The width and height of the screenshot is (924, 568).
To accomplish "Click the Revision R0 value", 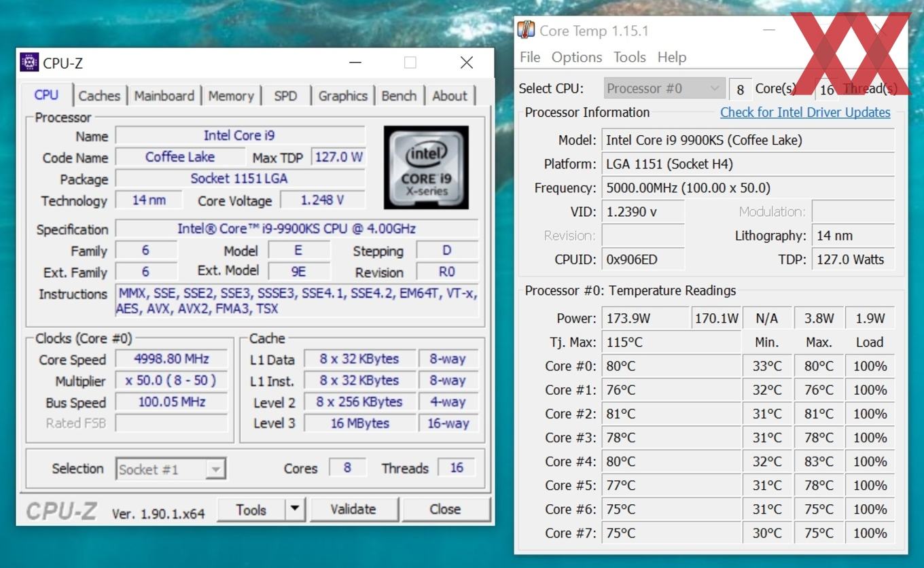I will [x=446, y=271].
